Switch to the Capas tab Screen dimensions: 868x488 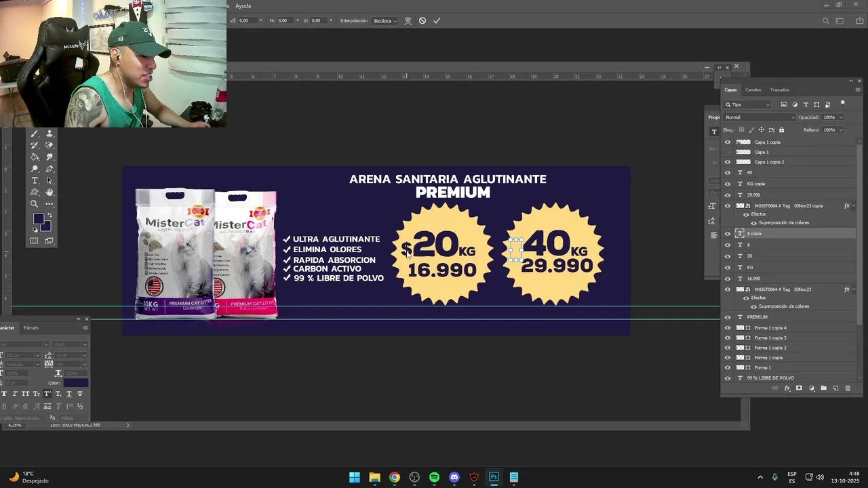[x=730, y=89]
